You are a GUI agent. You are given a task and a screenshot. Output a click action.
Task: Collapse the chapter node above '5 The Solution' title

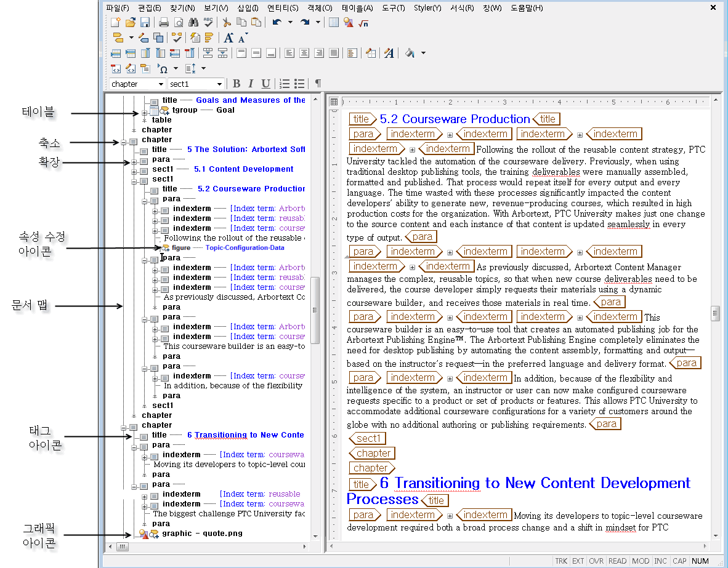point(123,142)
